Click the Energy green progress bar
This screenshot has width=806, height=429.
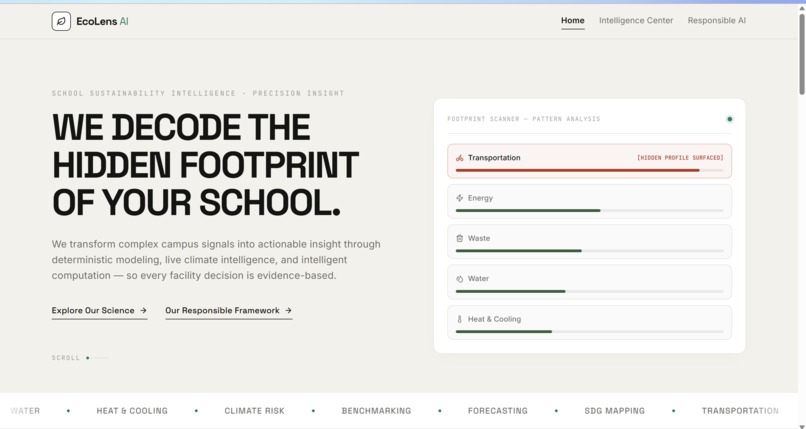528,211
